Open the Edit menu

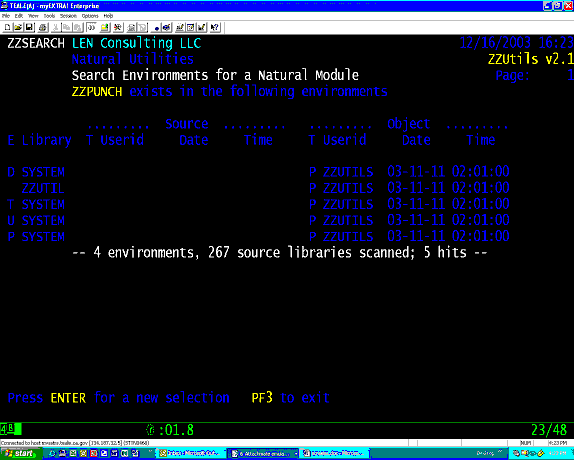tap(19, 16)
